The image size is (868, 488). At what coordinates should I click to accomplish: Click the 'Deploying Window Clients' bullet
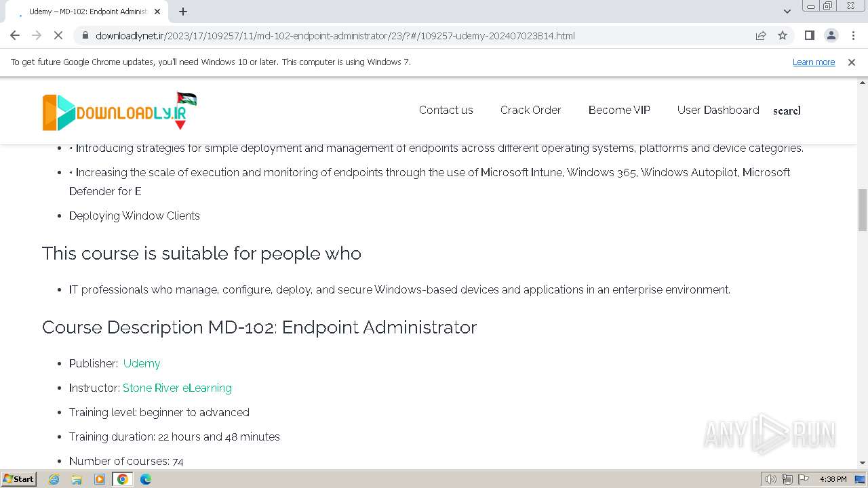[134, 216]
